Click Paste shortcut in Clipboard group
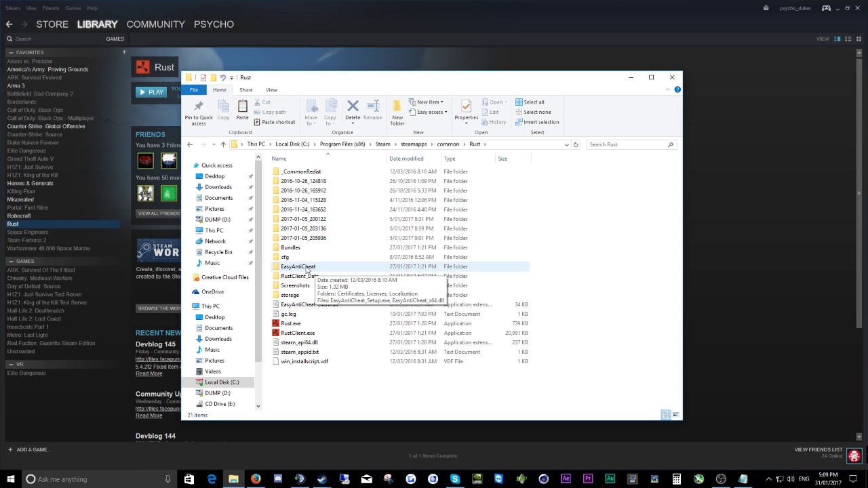 (x=274, y=122)
